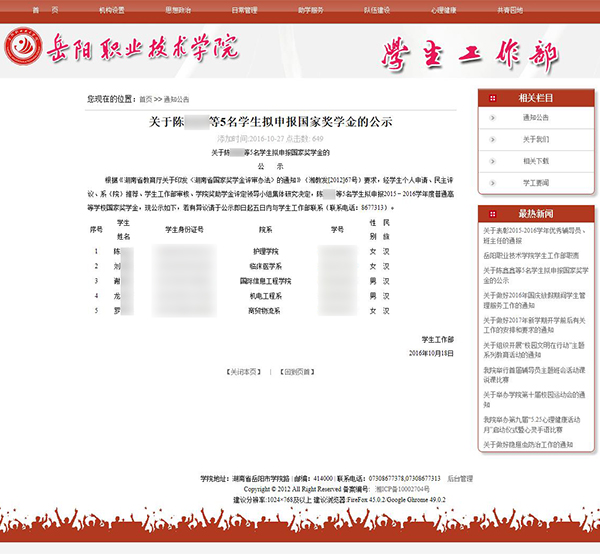Viewport: 600px width, 554px height.
Task: Click the 首页 breadcrumb link
Action: click(x=146, y=99)
